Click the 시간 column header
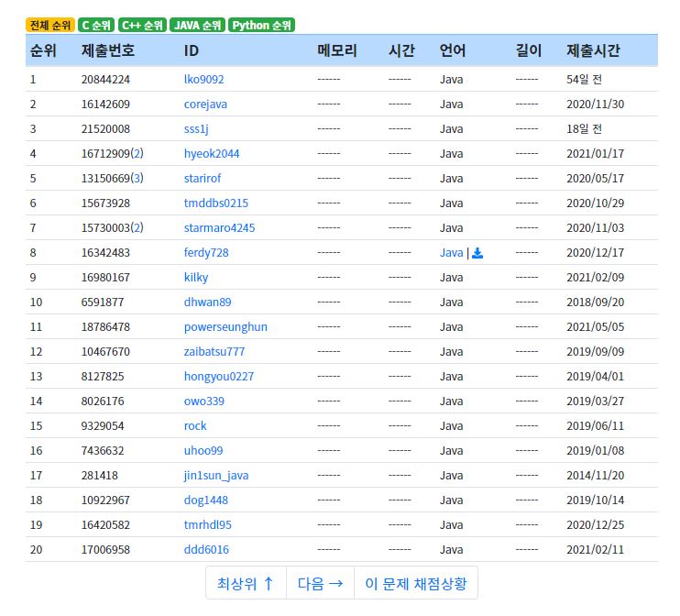This screenshot has height=616, width=680. point(401,50)
